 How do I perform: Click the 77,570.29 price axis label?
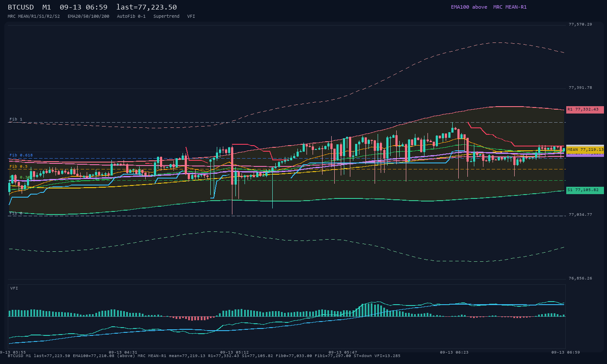(x=580, y=24)
